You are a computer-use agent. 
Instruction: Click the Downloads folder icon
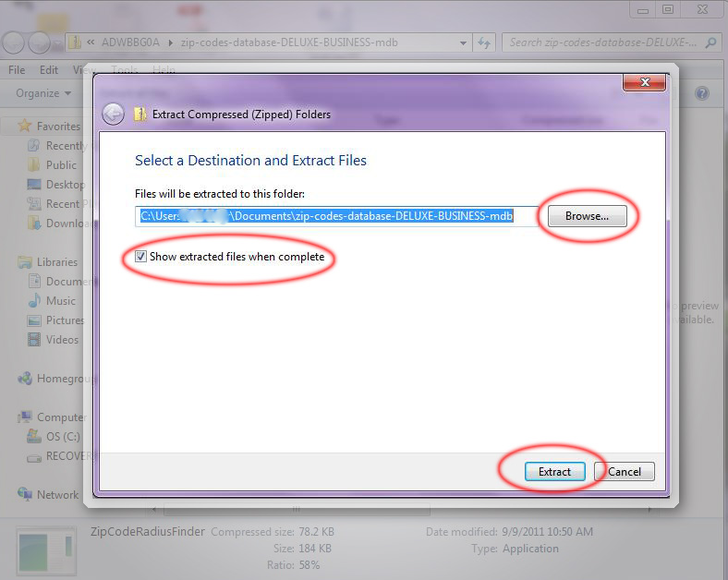point(34,224)
